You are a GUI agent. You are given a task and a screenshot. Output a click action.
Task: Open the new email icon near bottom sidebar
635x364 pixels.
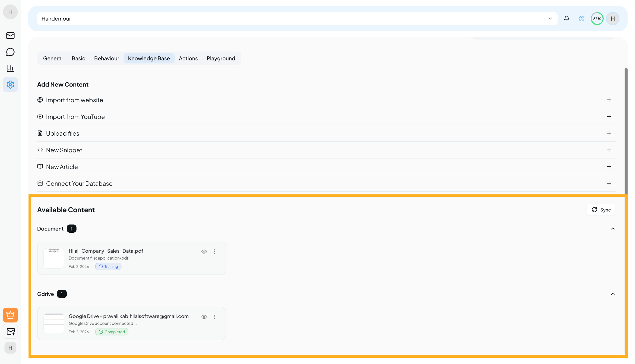point(10,331)
